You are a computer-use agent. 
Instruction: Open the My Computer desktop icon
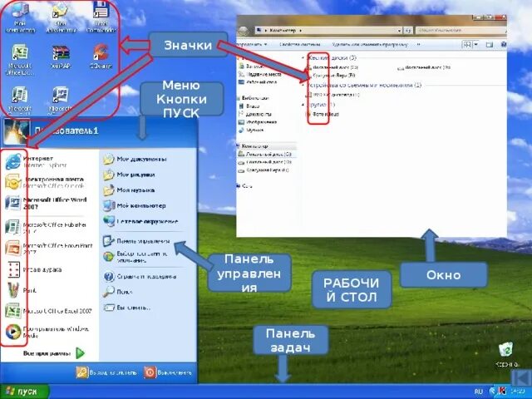20,17
